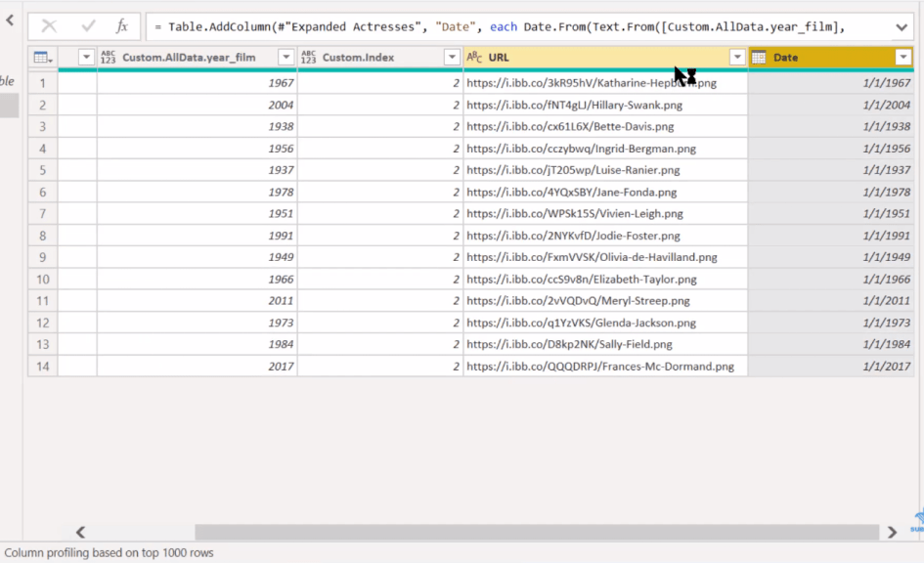Click the Glenda-Jackson URL cell
Viewport: 924px width, 563px height.
(605, 323)
